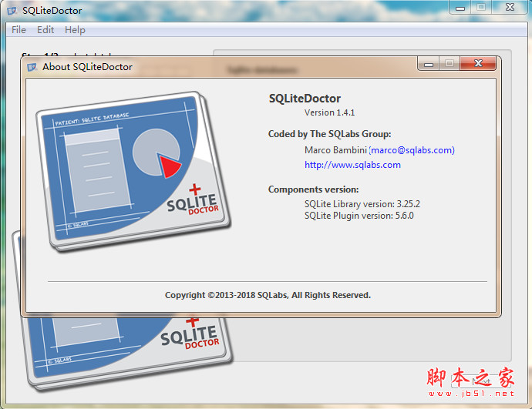The height and width of the screenshot is (409, 532).
Task: Click the maximize button of About dialog
Action: click(450, 63)
